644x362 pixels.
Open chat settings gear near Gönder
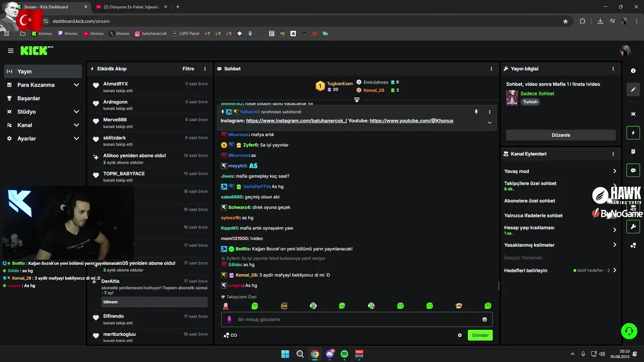click(460, 335)
